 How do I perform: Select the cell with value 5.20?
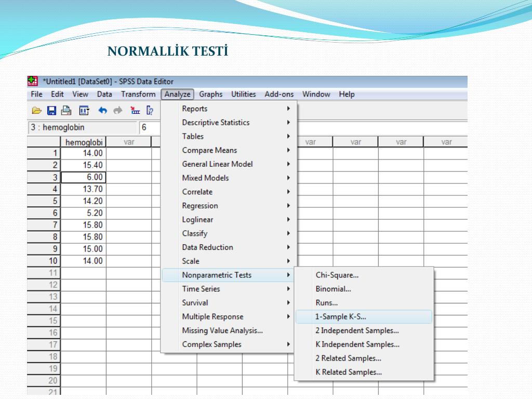(x=84, y=213)
